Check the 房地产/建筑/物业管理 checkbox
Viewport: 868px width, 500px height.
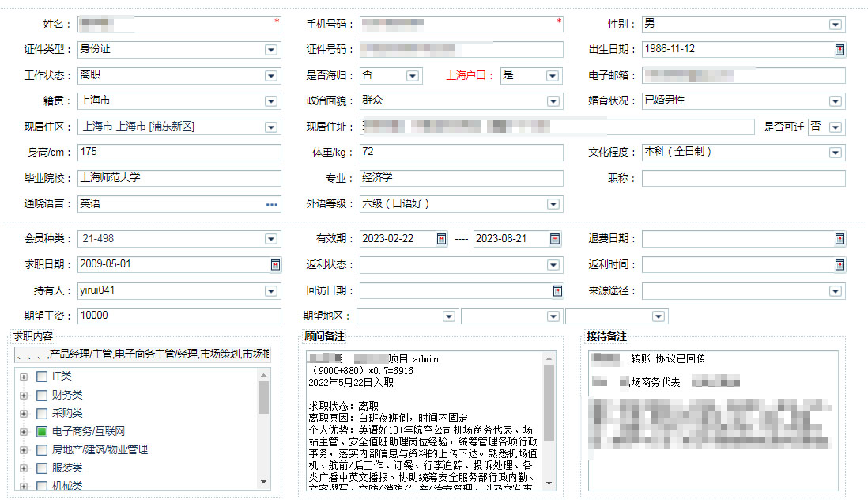[x=42, y=450]
